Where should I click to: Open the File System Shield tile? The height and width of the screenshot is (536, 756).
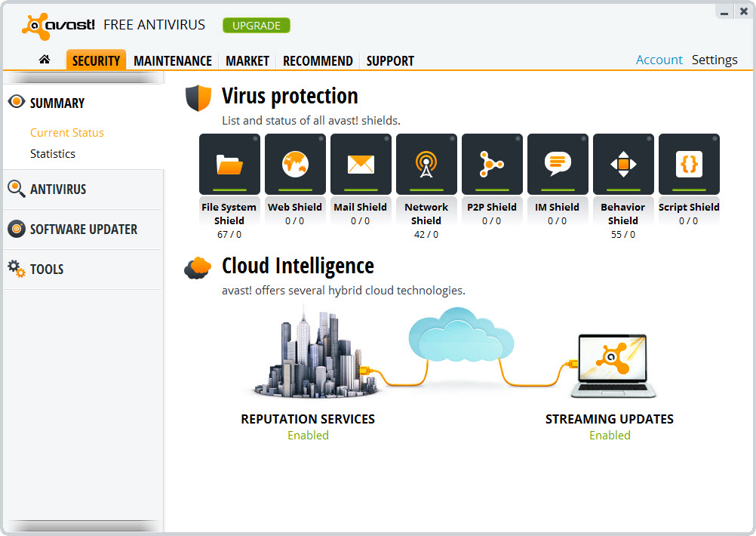click(229, 164)
